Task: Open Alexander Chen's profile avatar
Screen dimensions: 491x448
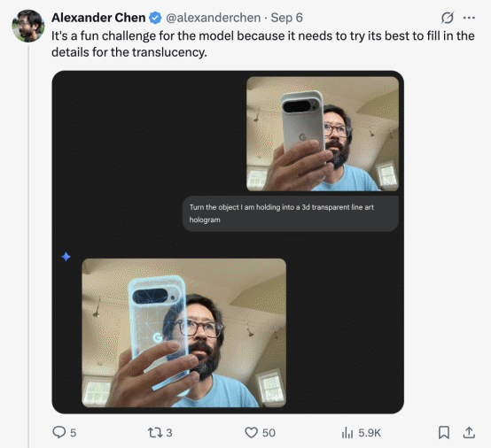Action: pyautogui.click(x=27, y=26)
